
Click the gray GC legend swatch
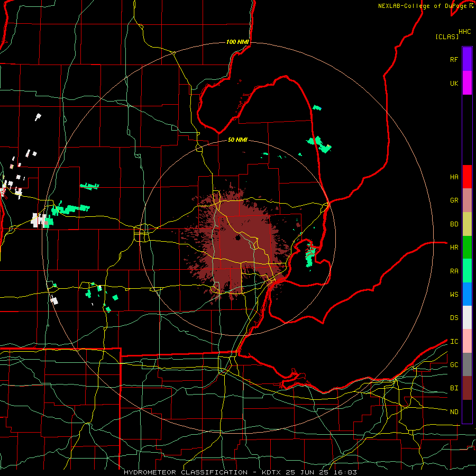click(x=467, y=364)
